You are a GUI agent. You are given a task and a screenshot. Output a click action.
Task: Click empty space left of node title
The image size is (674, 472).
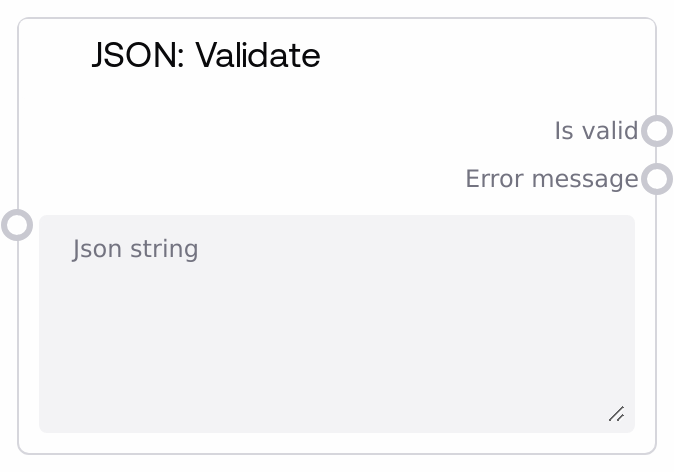point(55,55)
